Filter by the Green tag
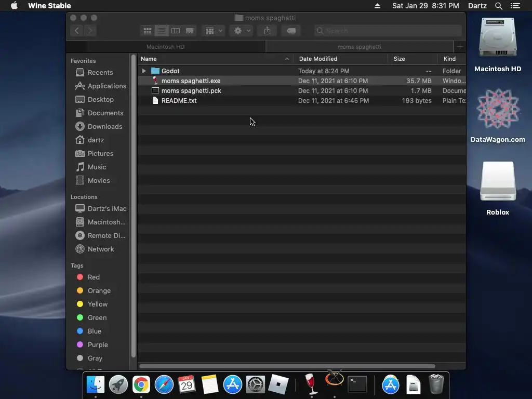This screenshot has height=399, width=532. click(x=97, y=317)
